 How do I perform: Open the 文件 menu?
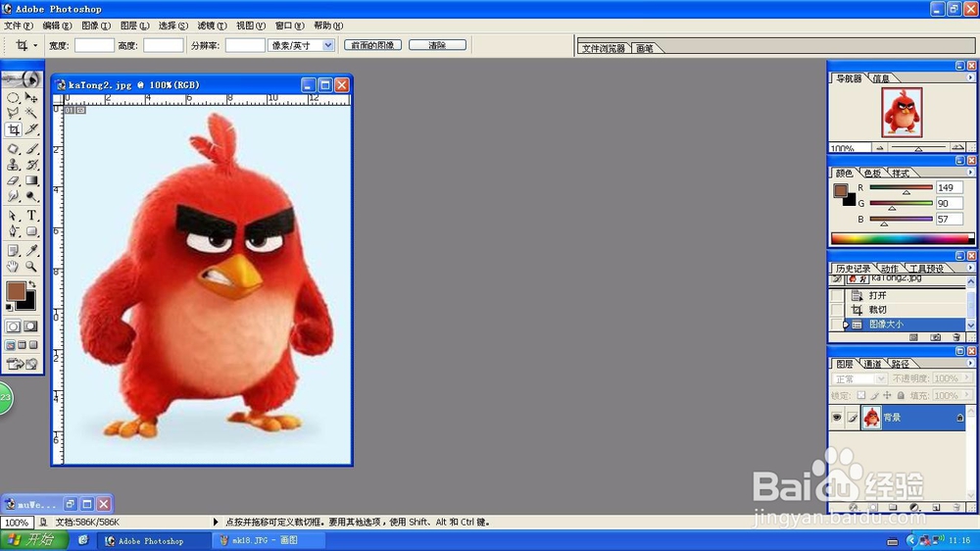18,25
